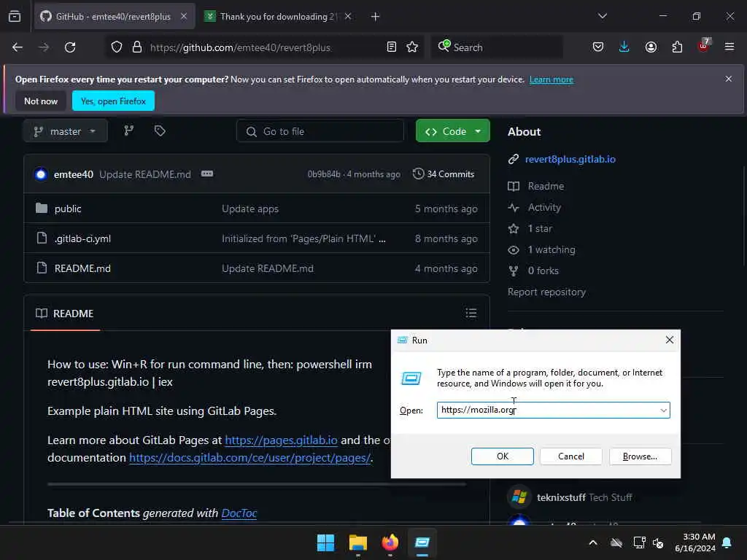Click Report repository link

546,292
